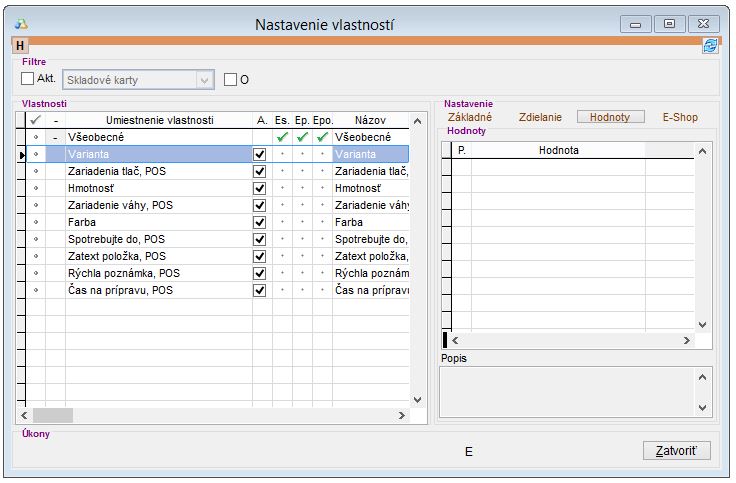Switch to the Základné tab

coord(470,117)
